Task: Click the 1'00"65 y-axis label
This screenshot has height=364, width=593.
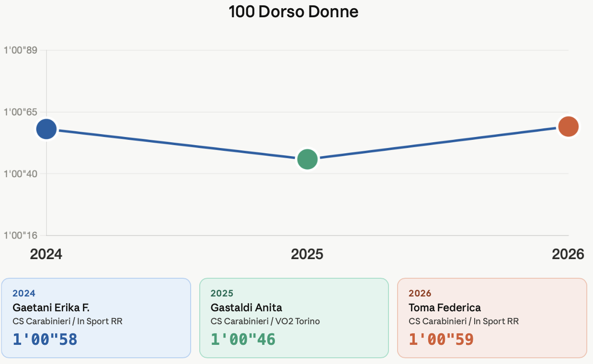Action: 21,112
